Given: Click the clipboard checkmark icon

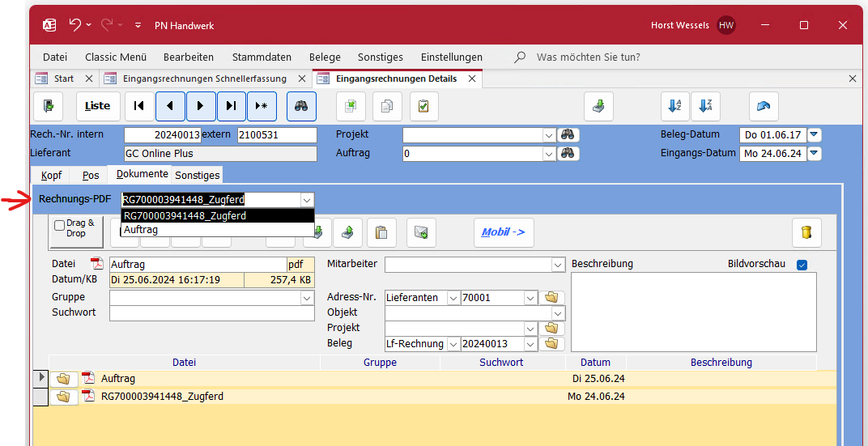Looking at the screenshot, I should point(424,106).
